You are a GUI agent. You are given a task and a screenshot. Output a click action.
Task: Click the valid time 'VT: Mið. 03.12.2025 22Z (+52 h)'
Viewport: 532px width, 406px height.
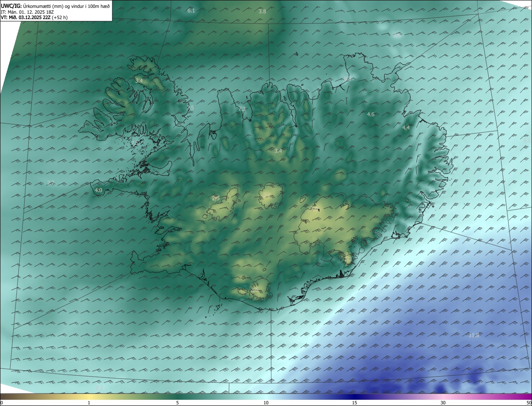[x=34, y=17]
